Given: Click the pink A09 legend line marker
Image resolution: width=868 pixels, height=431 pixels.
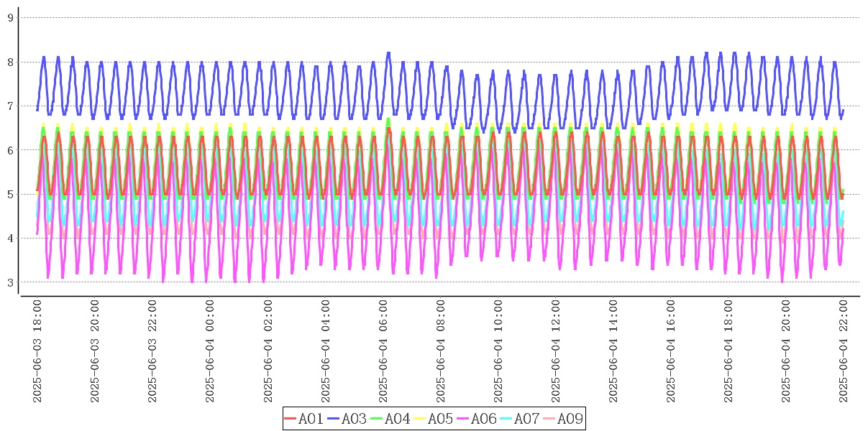Looking at the screenshot, I should [x=549, y=418].
